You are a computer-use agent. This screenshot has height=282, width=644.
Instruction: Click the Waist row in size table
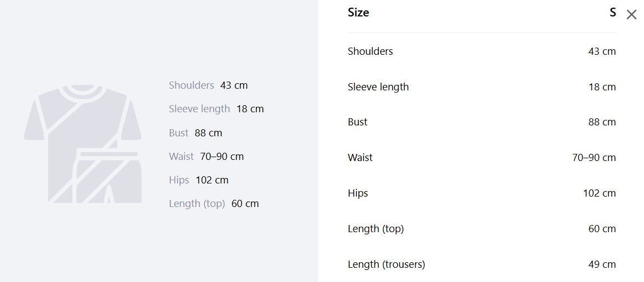coord(482,158)
